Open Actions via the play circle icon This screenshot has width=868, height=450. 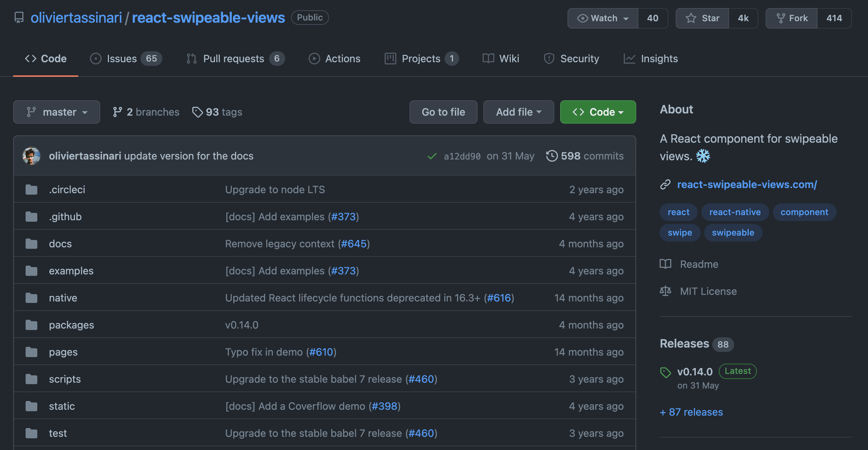[x=314, y=59]
